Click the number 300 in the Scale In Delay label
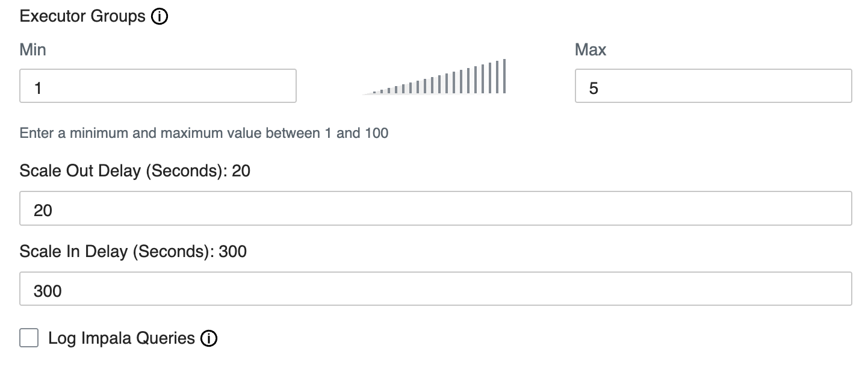Viewport: 868px width, 366px height. [x=232, y=251]
